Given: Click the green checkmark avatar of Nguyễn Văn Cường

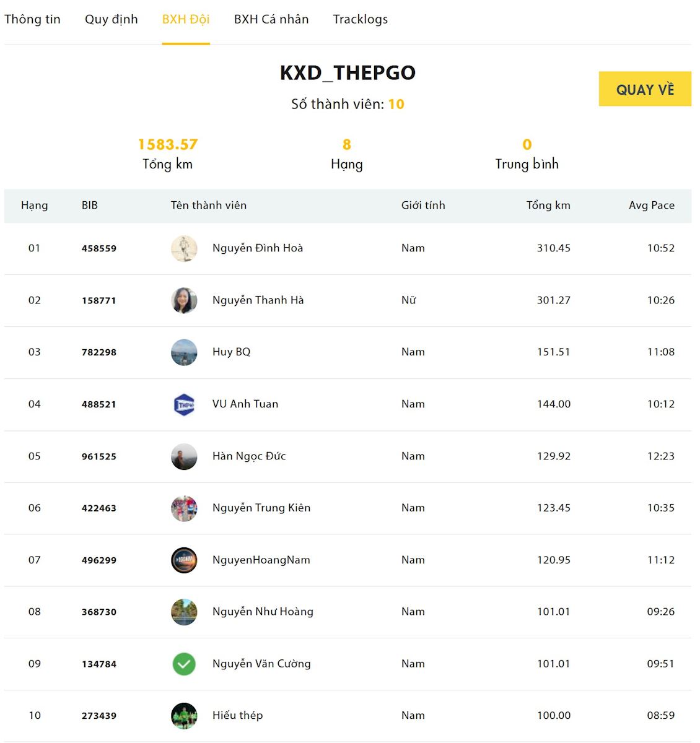Looking at the screenshot, I should [x=184, y=664].
